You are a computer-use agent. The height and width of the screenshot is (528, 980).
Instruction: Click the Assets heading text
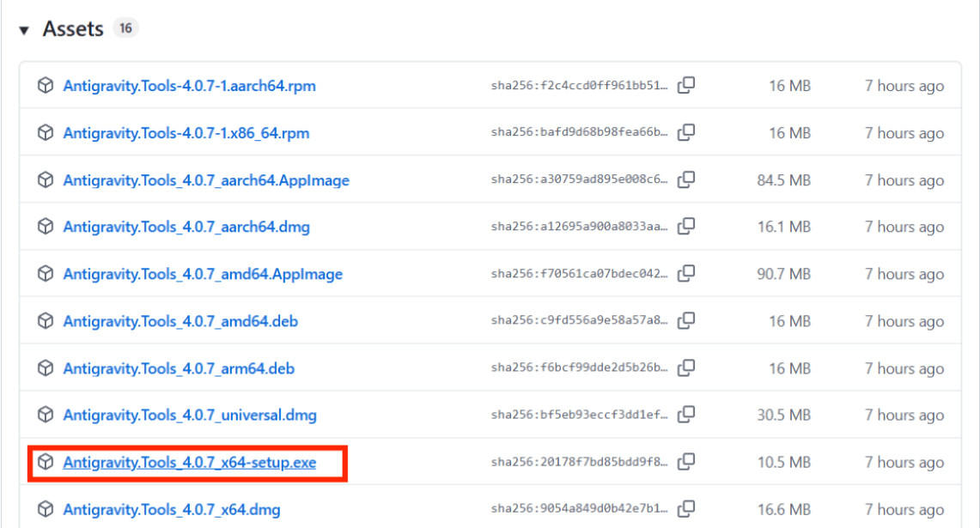(73, 28)
